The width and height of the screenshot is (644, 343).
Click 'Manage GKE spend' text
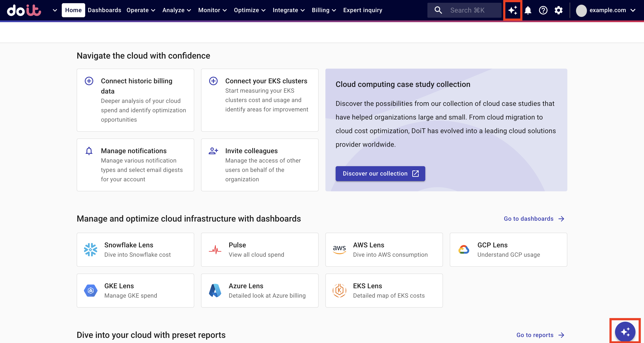coord(131,296)
